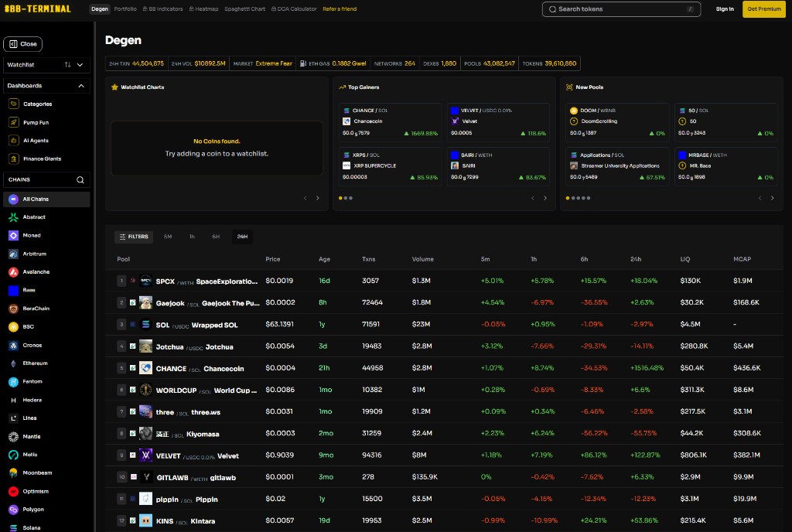The image size is (792, 532).
Task: Select the Hedera chain icon
Action: (14, 400)
